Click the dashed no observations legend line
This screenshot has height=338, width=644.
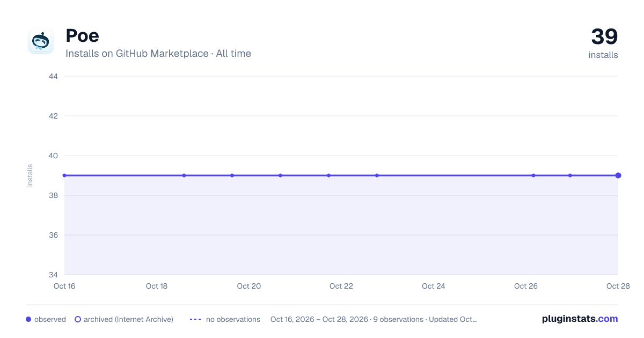point(195,319)
